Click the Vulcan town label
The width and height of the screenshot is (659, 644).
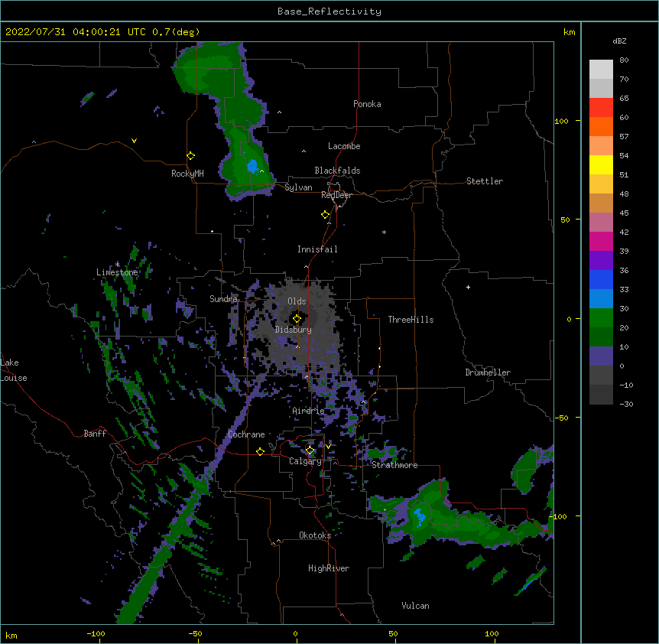tap(415, 606)
